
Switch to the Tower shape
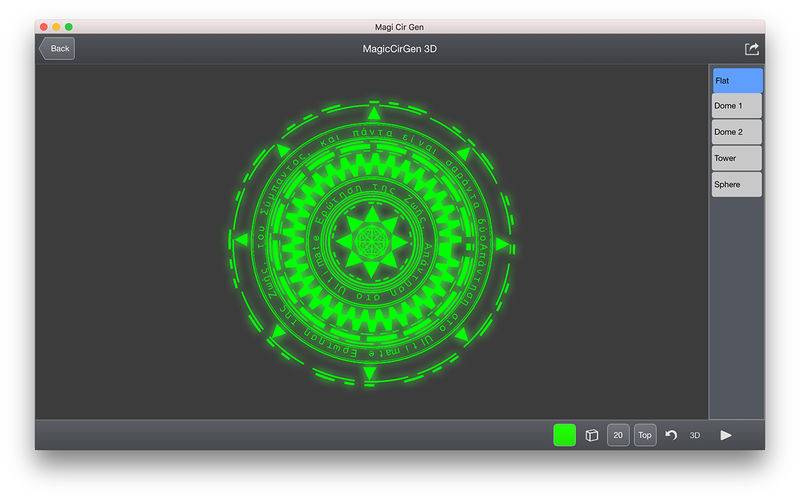(x=737, y=158)
